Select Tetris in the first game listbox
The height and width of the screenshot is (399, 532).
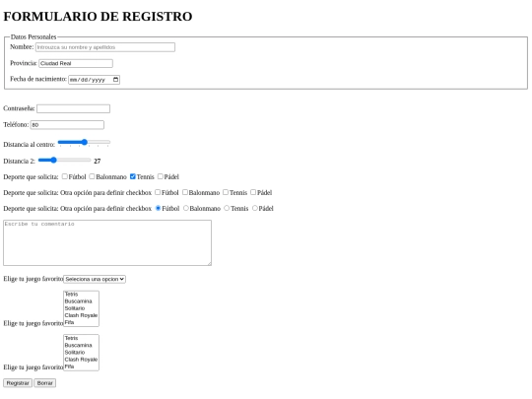(81, 295)
